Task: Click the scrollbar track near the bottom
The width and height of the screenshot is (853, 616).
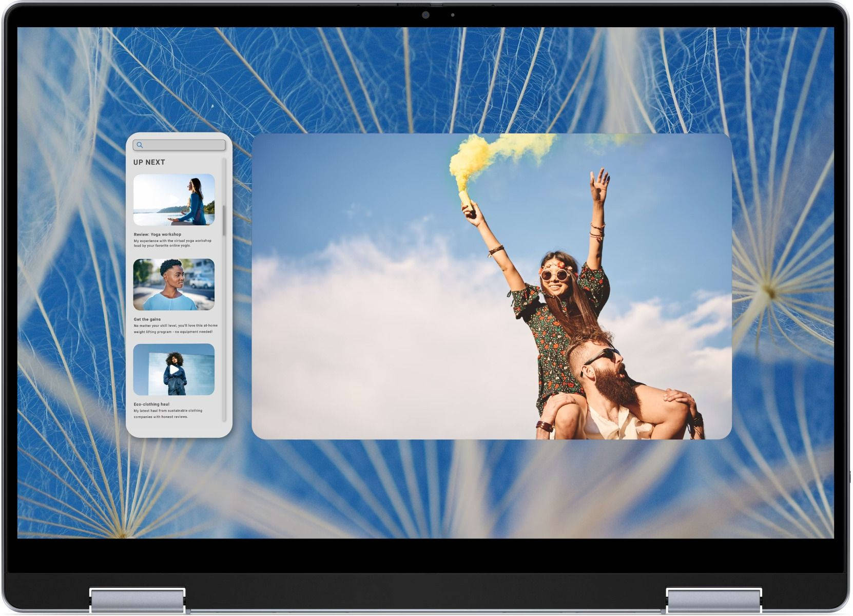Action: pos(224,406)
